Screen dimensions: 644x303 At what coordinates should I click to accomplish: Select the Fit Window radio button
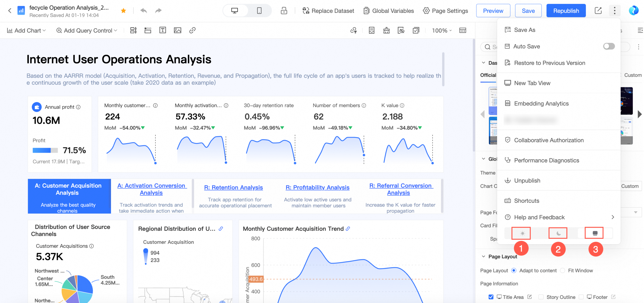562,270
